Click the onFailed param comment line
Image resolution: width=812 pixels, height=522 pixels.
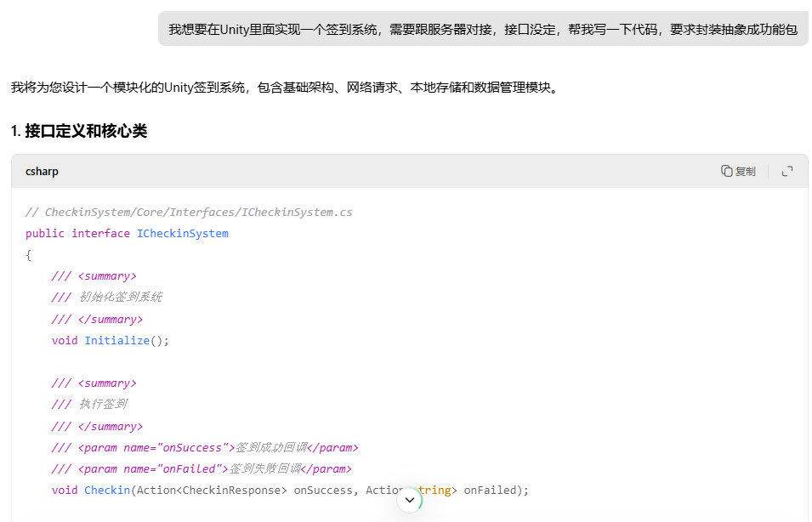pyautogui.click(x=202, y=468)
